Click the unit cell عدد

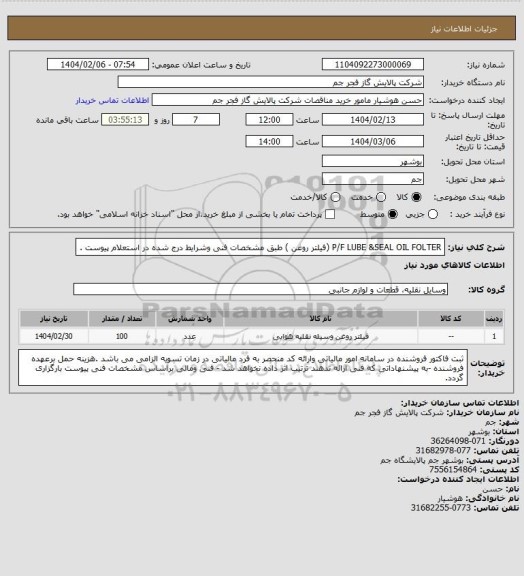190,336
